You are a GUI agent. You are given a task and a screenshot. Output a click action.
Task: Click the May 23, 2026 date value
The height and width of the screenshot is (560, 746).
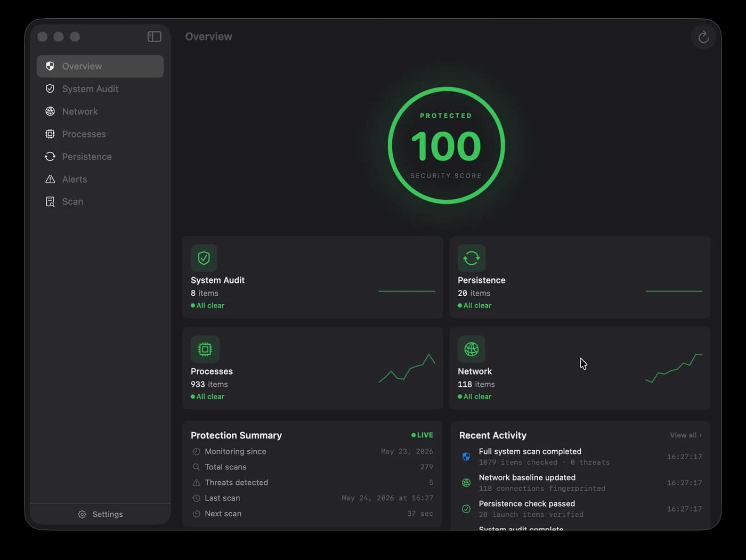[407, 451]
